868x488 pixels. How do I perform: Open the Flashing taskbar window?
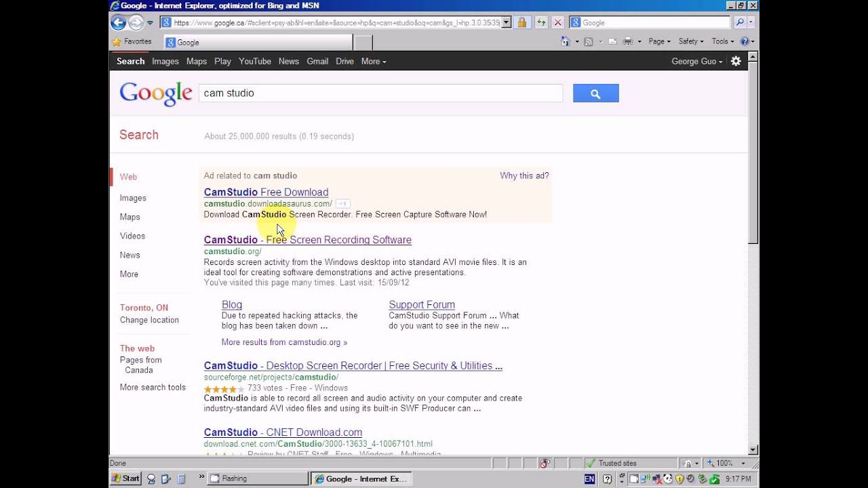point(258,479)
